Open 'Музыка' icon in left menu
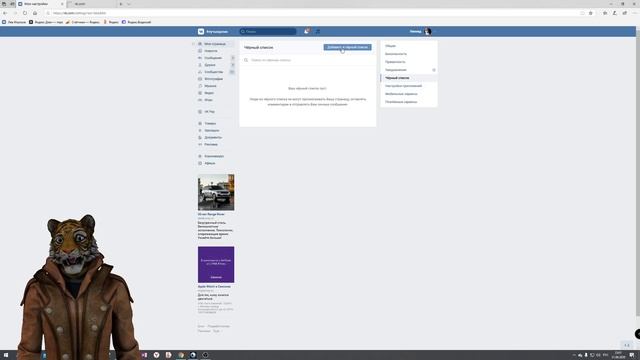 coord(200,86)
